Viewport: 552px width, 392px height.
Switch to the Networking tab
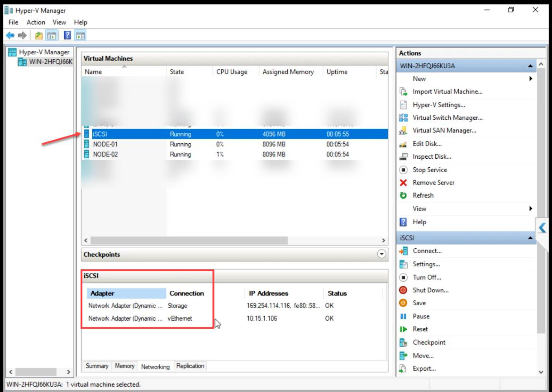click(155, 367)
